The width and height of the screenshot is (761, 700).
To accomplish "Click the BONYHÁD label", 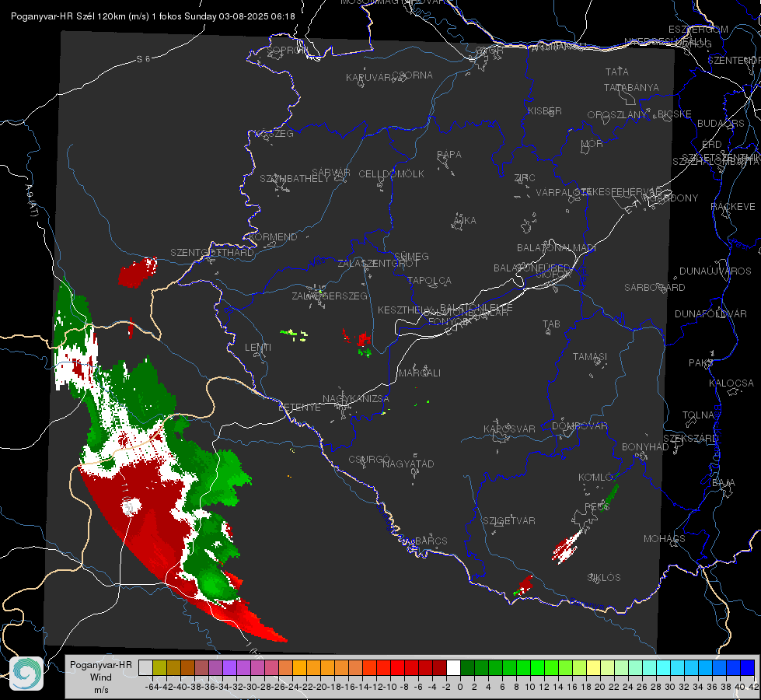I will [x=645, y=446].
